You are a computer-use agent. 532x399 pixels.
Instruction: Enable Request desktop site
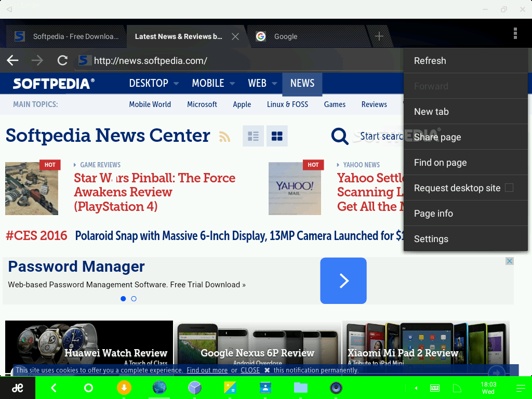tap(509, 188)
